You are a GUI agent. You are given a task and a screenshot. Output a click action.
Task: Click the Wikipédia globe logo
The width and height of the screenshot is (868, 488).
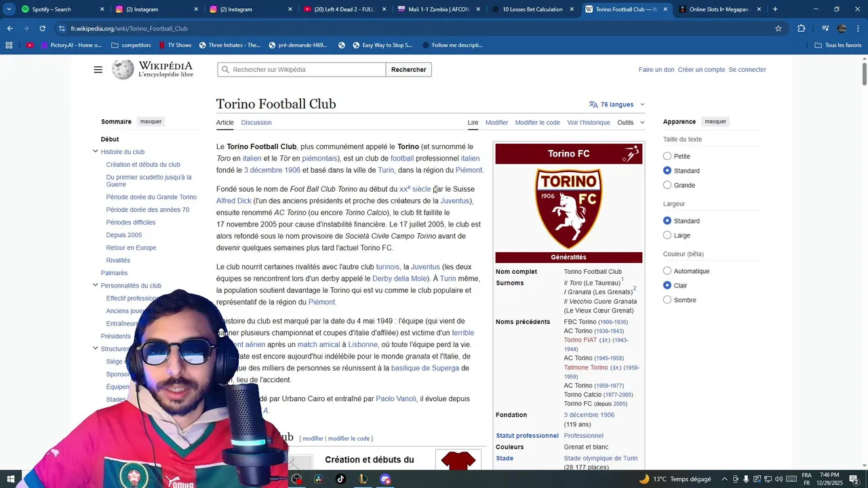pos(123,69)
